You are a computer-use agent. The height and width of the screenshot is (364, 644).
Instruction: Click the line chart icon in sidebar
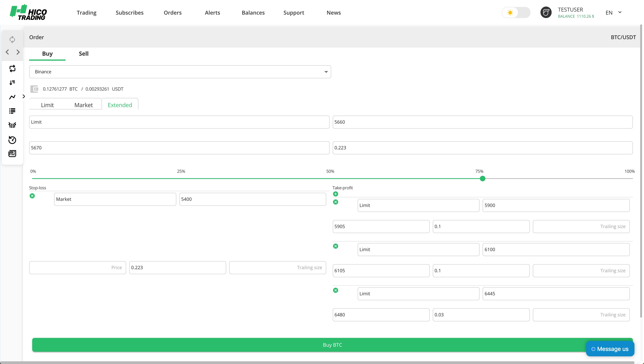coord(12,97)
